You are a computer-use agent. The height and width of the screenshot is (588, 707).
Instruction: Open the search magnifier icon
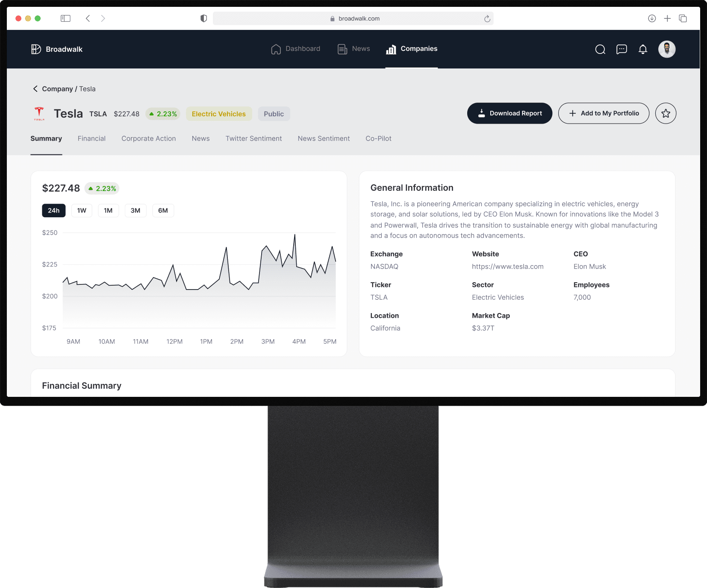coord(600,49)
